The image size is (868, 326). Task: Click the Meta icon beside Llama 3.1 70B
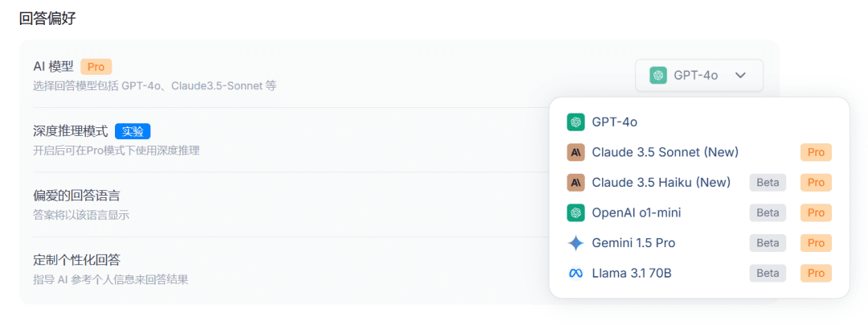[575, 274]
